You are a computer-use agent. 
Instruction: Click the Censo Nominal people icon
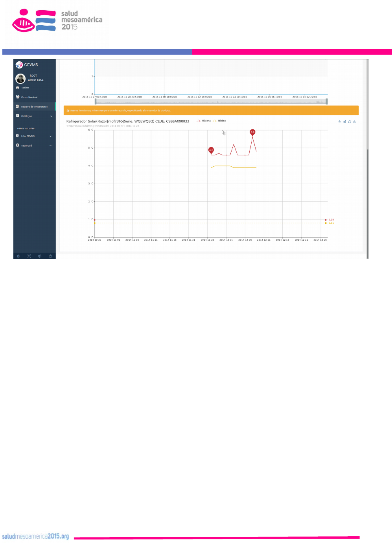[x=17, y=97]
